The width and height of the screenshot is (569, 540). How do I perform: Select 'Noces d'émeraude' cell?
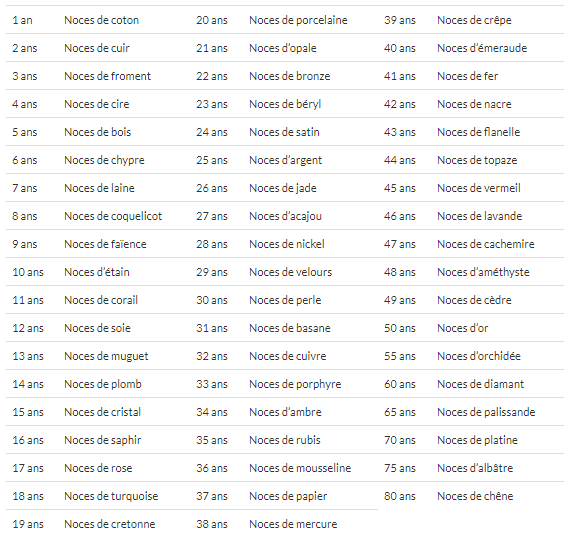[482, 48]
